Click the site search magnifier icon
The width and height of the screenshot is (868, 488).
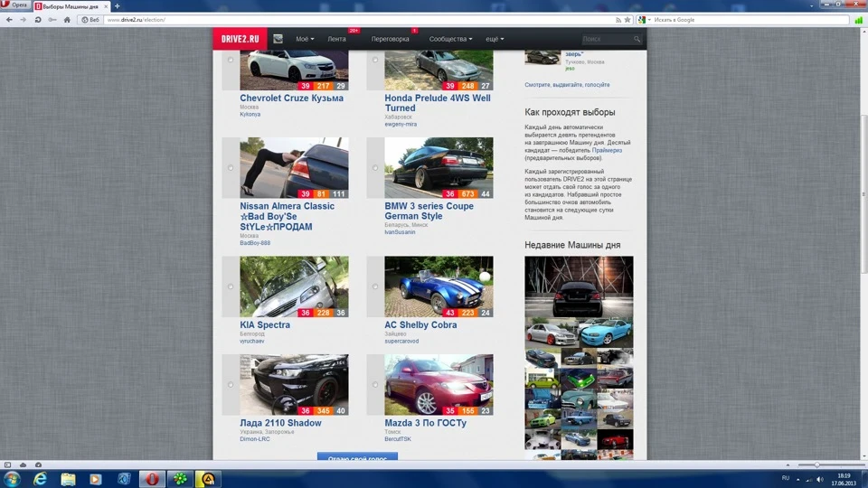(637, 39)
